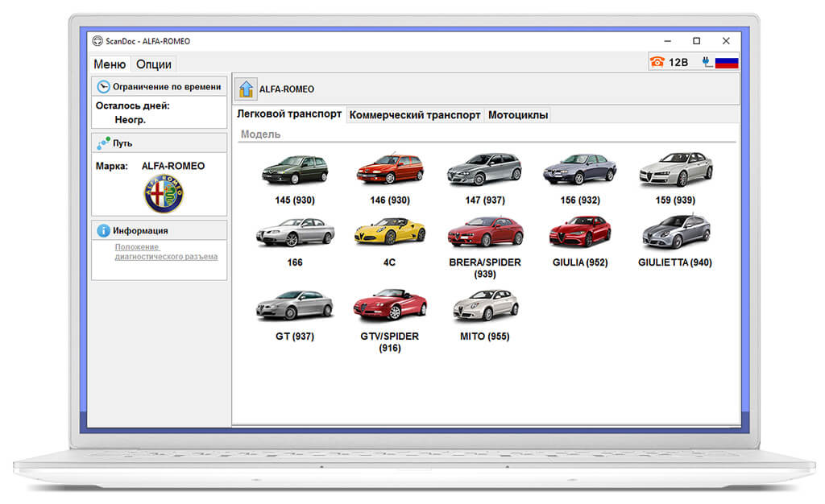Screen dimensions: 825x504
Task: Click the clock icon for time limit
Action: (103, 87)
